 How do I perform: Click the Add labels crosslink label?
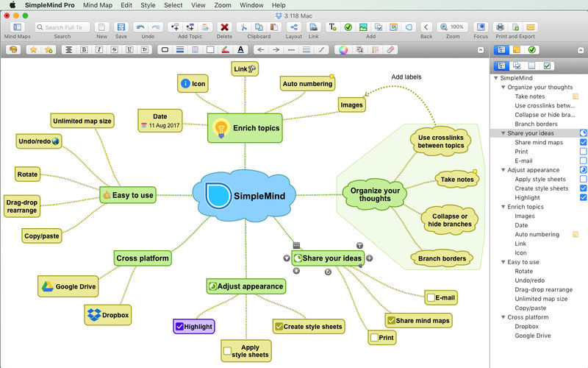coord(406,77)
